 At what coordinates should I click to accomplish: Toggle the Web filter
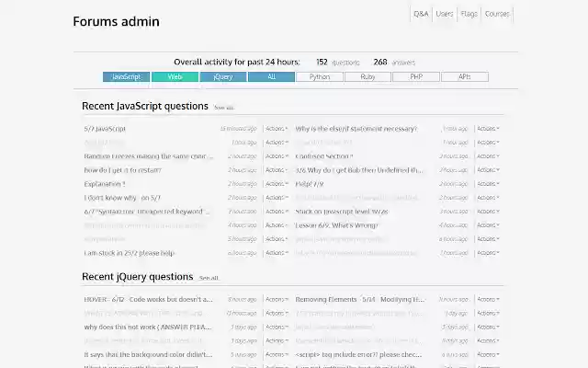[x=175, y=76]
